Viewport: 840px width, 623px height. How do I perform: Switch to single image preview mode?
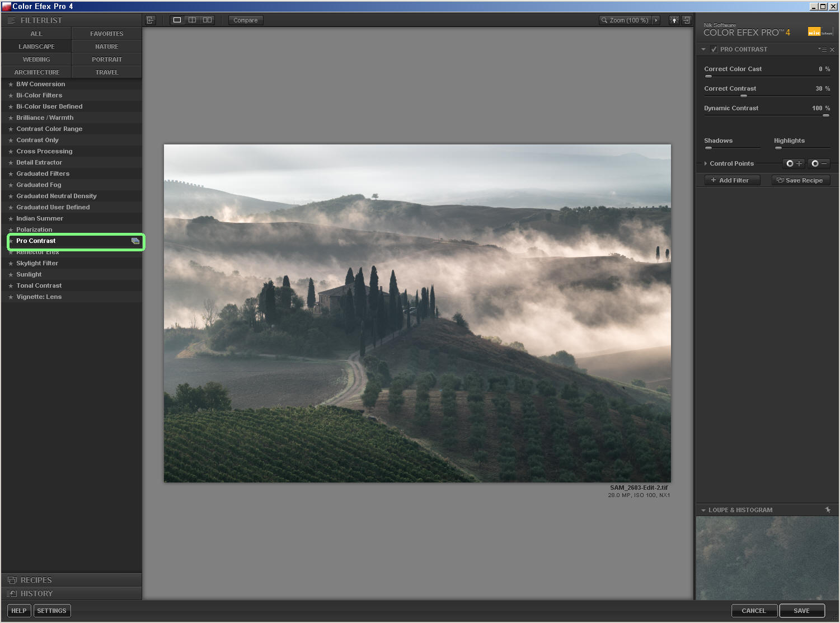pyautogui.click(x=177, y=20)
